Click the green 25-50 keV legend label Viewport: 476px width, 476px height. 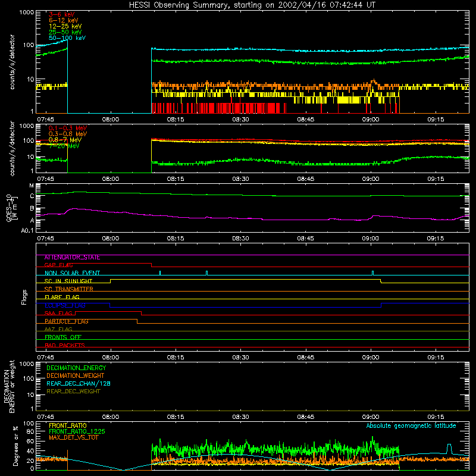tap(65, 32)
